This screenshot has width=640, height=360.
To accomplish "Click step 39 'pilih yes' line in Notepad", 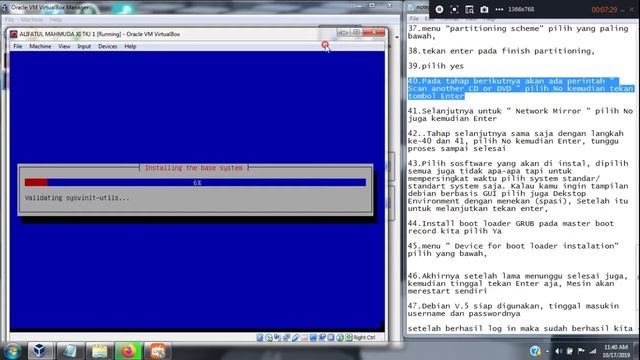I will point(436,66).
